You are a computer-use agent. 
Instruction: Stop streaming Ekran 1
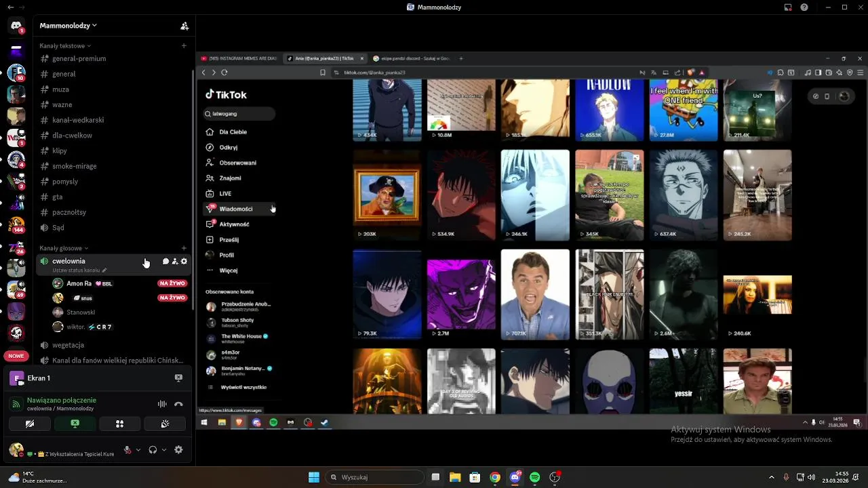point(178,378)
